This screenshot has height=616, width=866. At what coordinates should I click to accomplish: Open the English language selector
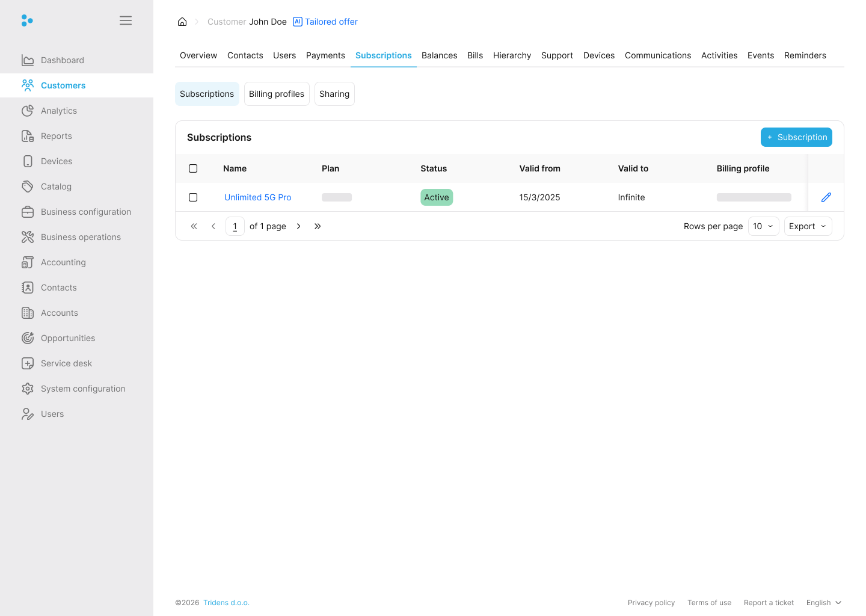point(823,602)
